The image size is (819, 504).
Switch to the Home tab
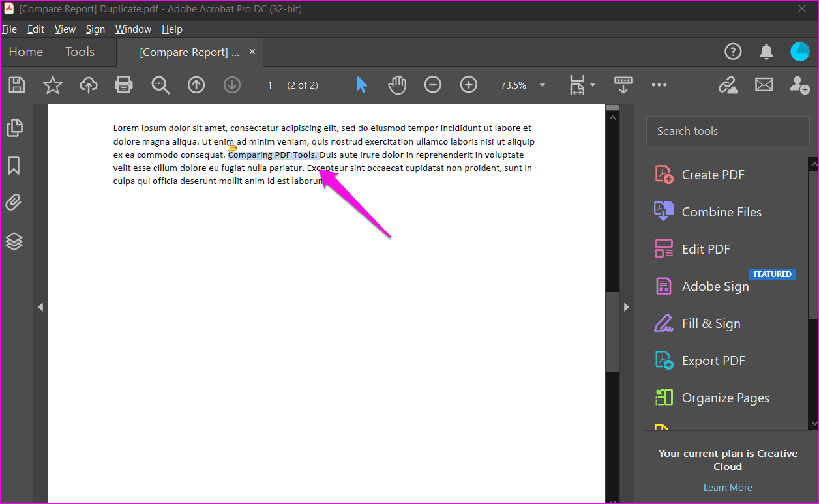[x=26, y=52]
